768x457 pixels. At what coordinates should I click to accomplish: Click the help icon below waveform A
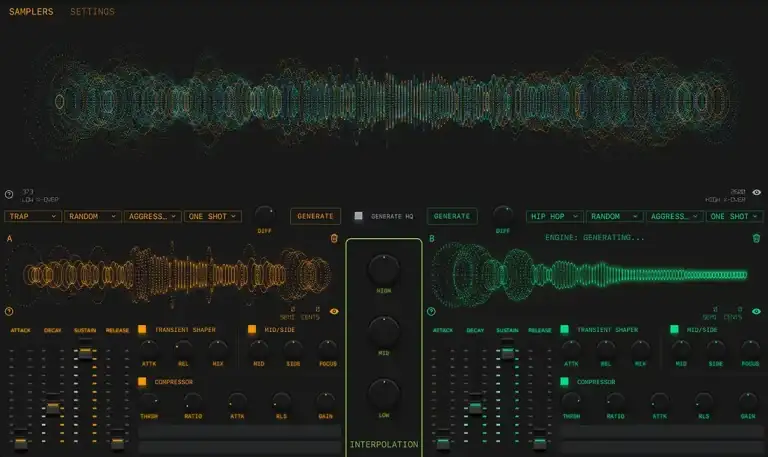pyautogui.click(x=9, y=311)
